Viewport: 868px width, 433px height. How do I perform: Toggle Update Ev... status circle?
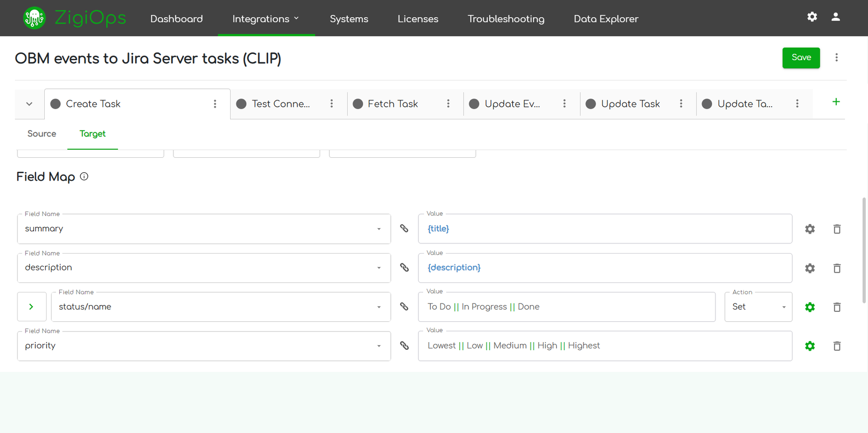474,104
